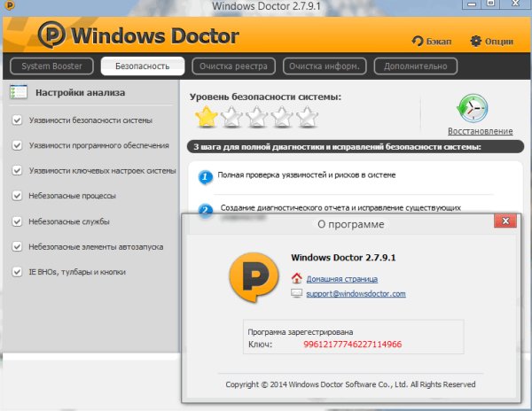The width and height of the screenshot is (532, 411).
Task: Open the Восстановление link
Action: 480,131
